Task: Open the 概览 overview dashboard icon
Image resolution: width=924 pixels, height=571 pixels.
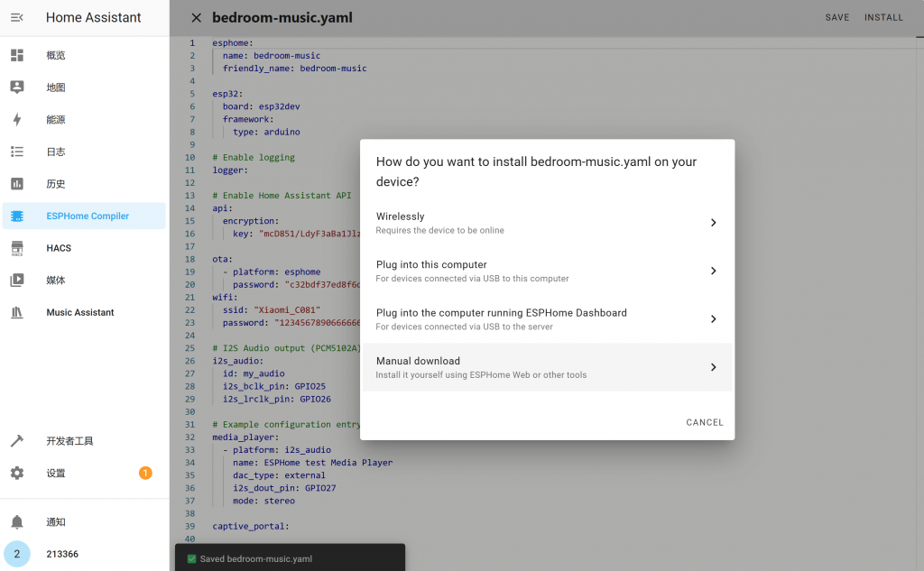Action: pos(17,55)
